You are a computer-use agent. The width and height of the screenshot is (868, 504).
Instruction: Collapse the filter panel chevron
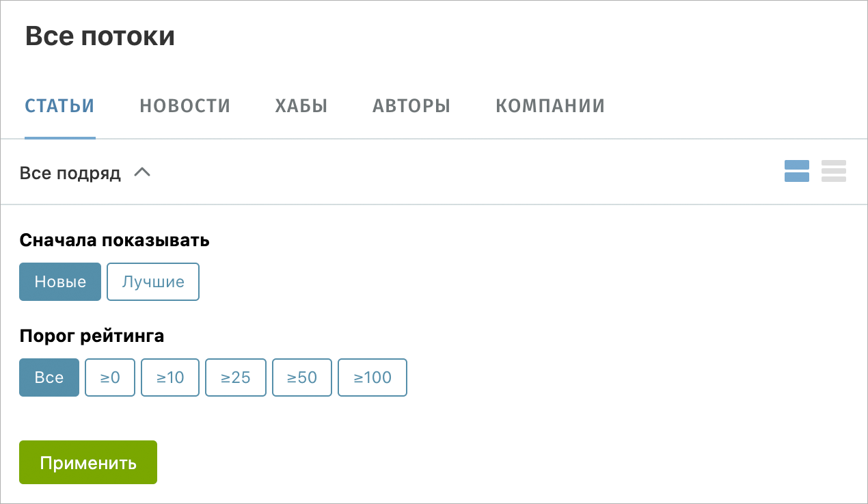tap(143, 172)
